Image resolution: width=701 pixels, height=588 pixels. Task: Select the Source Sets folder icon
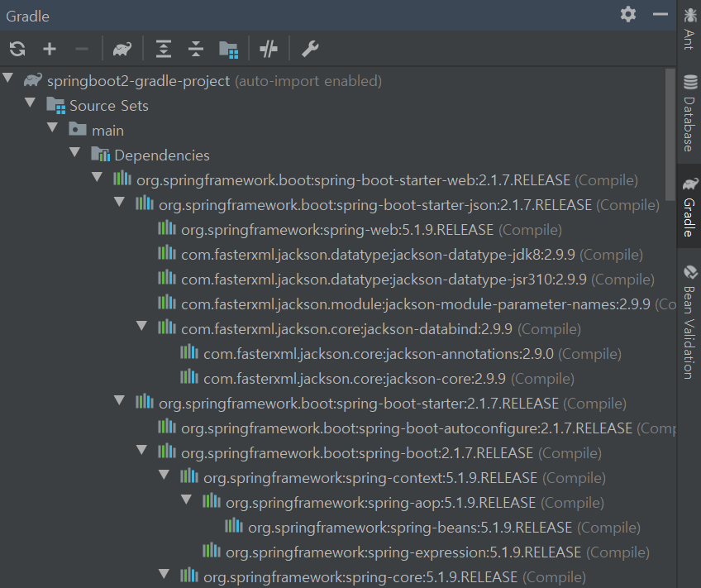tap(56, 106)
